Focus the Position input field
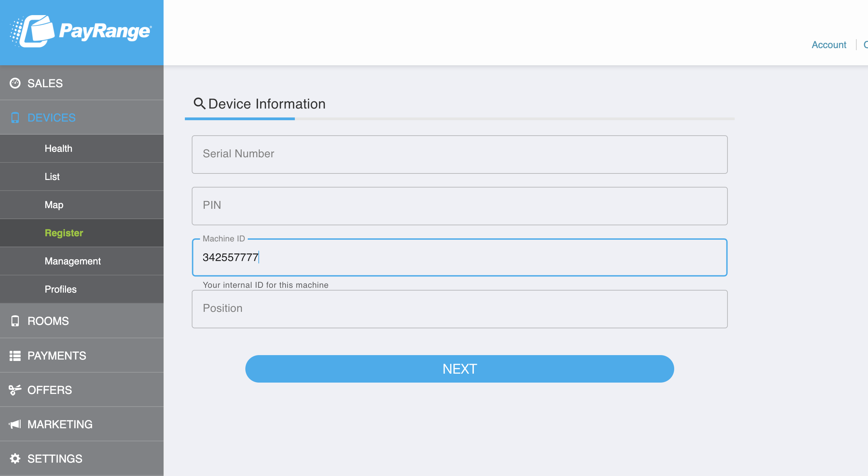Viewport: 868px width, 476px height. (460, 309)
